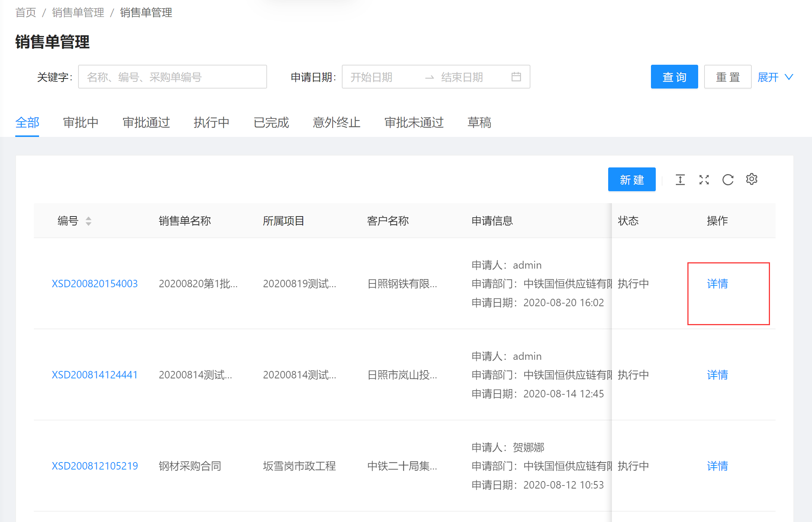Sort table by 编号 column arrows
Viewport: 812px width, 522px height.
click(88, 221)
